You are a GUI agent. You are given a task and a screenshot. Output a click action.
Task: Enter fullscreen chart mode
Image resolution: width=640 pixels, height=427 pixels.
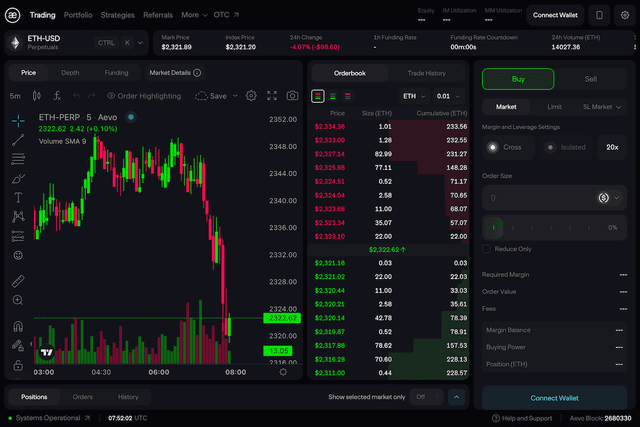pos(272,96)
